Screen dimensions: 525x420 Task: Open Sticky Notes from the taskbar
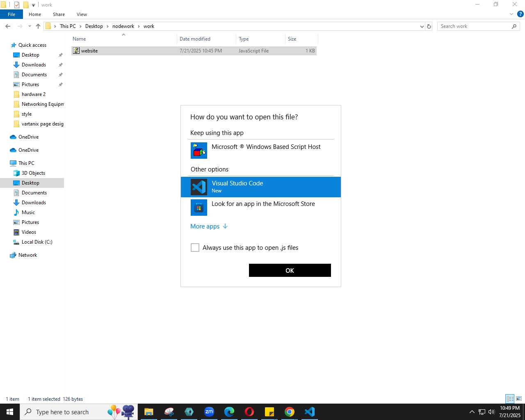pyautogui.click(x=269, y=412)
